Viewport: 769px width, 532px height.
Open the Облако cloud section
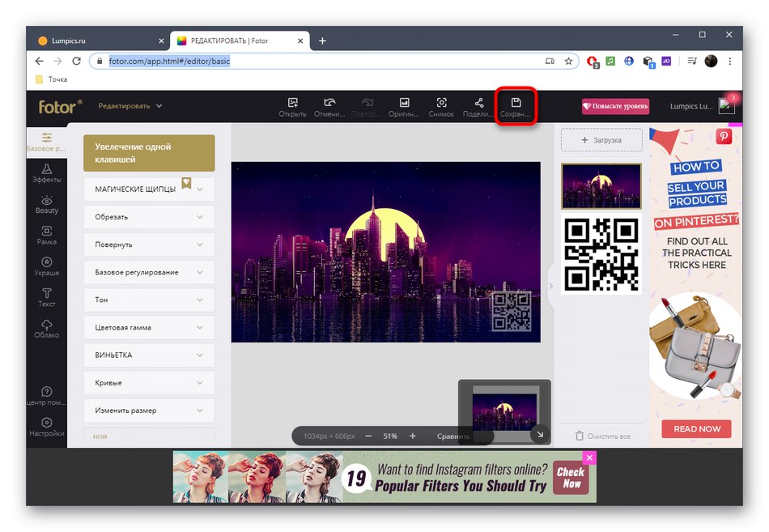coord(47,329)
